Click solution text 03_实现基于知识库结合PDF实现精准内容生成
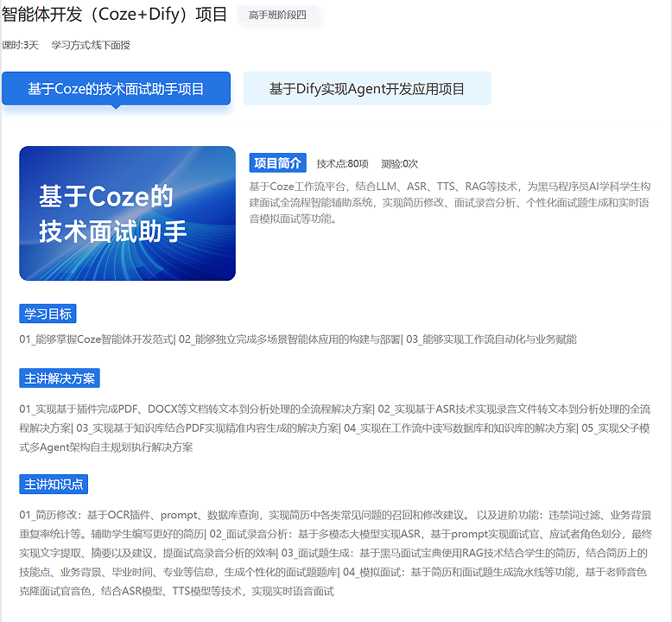This screenshot has height=622, width=672. [x=208, y=428]
